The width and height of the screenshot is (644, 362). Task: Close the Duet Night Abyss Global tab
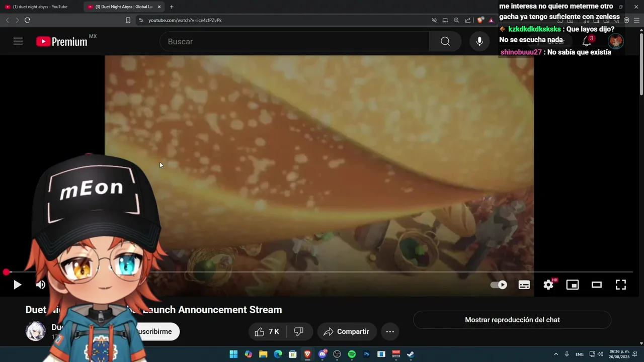click(x=159, y=7)
